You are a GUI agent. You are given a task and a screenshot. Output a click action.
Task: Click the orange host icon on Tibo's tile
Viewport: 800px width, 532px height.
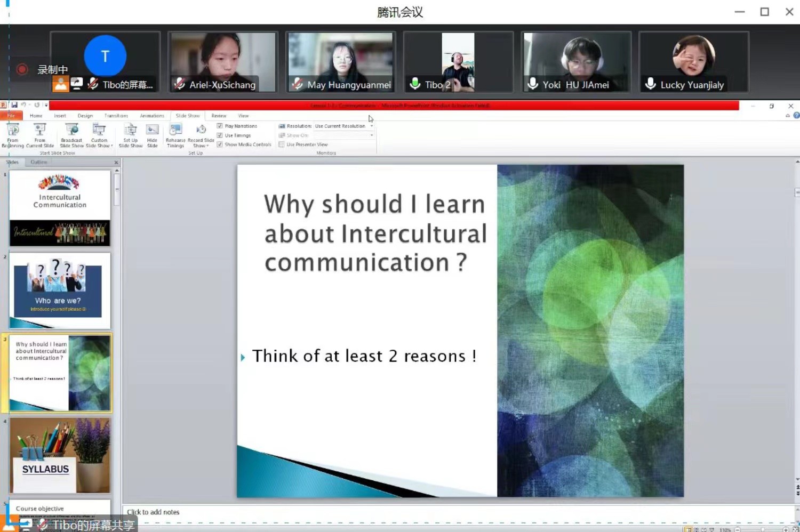[x=61, y=84]
